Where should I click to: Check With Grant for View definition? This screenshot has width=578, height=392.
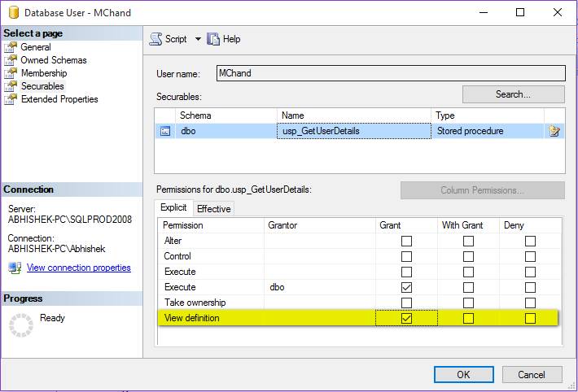pos(468,318)
